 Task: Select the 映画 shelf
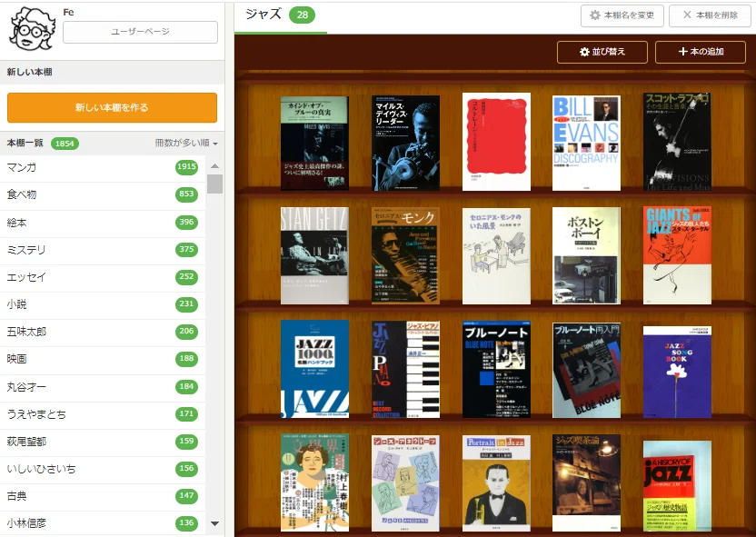pos(103,359)
